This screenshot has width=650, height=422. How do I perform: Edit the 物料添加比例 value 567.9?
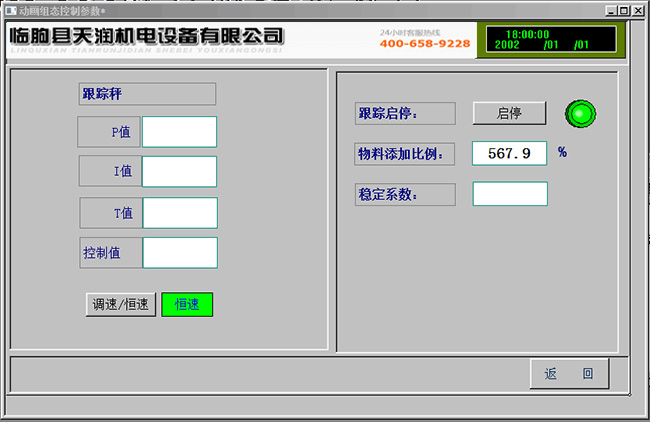[509, 153]
